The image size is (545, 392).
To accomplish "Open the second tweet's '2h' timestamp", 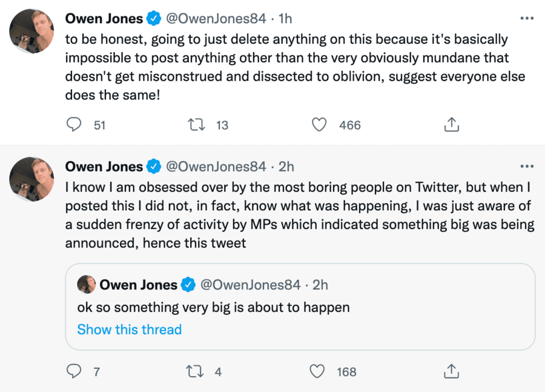I will [x=285, y=167].
